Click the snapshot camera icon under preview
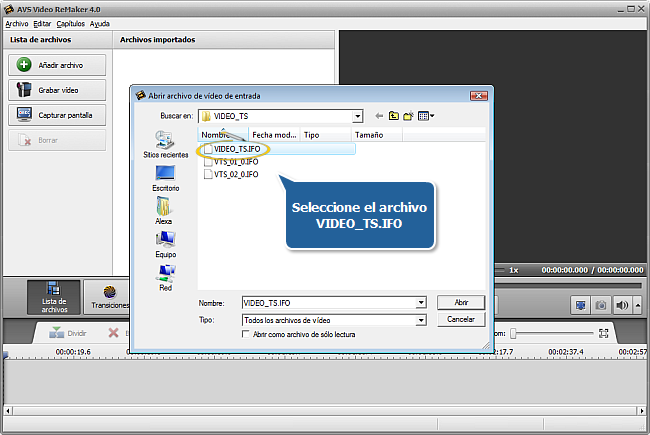 [601, 306]
